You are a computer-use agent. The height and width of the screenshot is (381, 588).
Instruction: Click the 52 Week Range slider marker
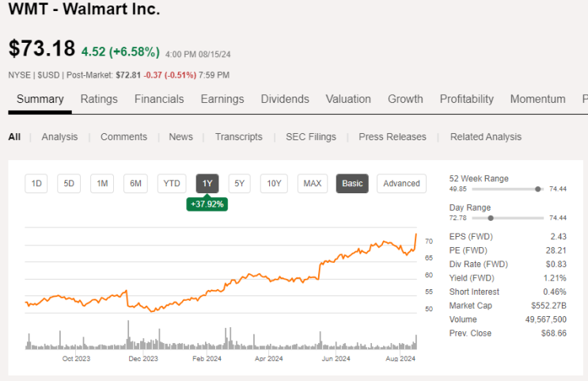(x=538, y=189)
